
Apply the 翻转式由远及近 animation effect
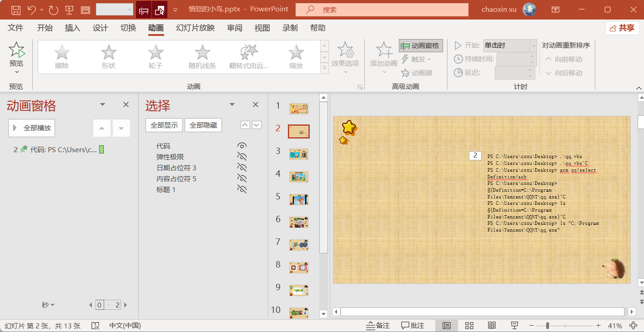click(249, 57)
